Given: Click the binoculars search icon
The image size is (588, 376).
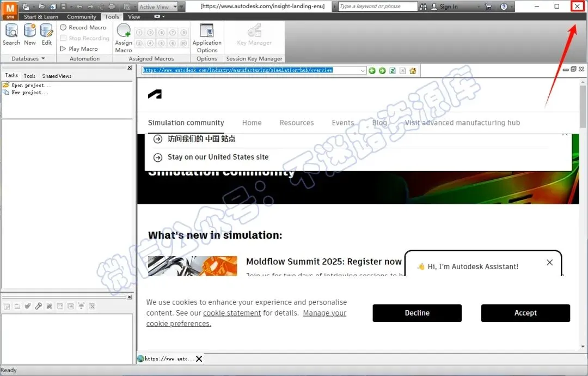Looking at the screenshot, I should pyautogui.click(x=424, y=7).
